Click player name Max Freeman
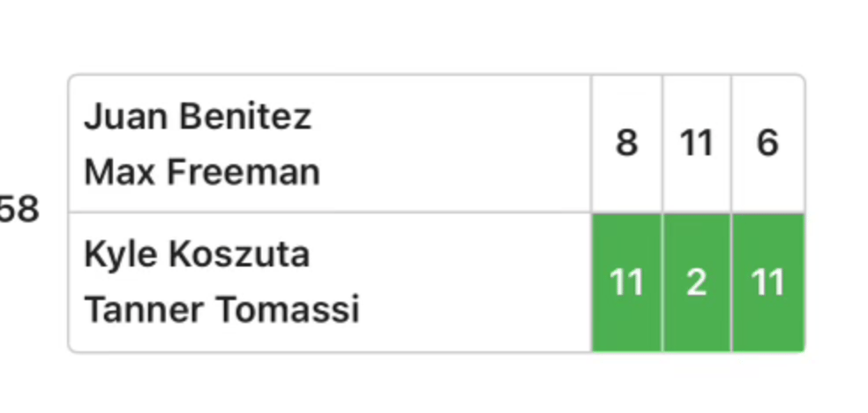868x413 pixels. pos(202,171)
